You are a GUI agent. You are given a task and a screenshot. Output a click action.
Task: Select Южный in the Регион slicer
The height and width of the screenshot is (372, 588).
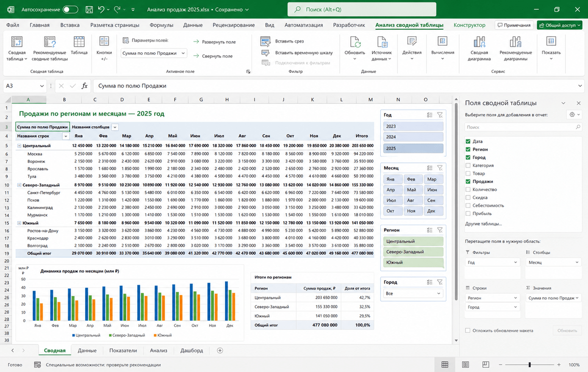413,262
